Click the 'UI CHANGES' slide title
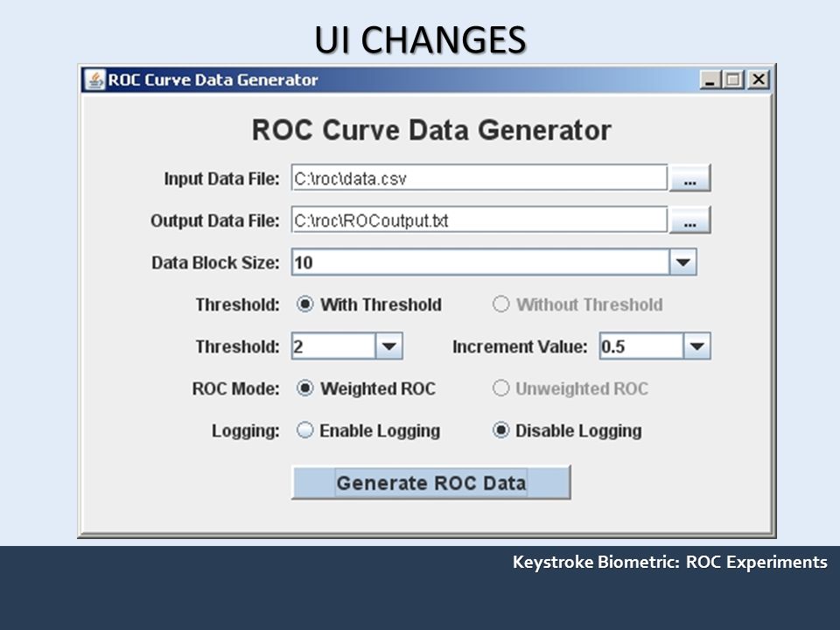This screenshot has width=840, height=630. 420,40
